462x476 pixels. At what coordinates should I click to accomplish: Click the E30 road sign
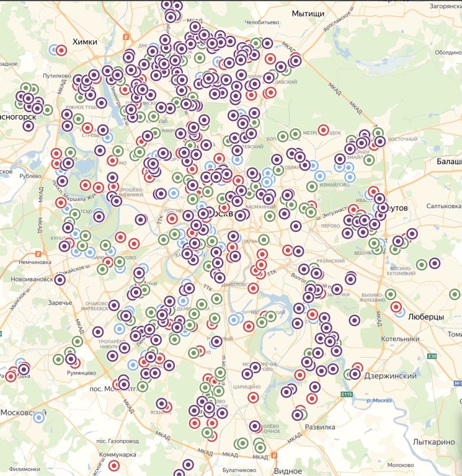click(x=432, y=356)
